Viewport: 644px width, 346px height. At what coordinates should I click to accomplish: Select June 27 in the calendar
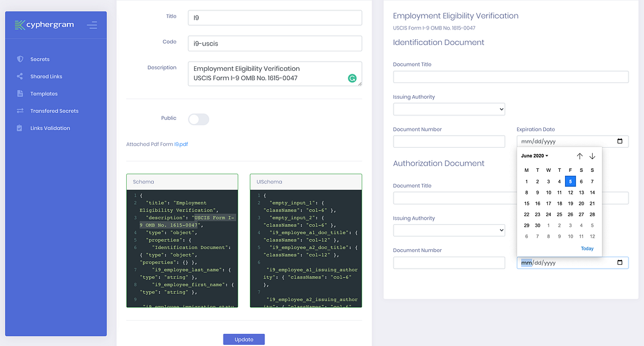click(x=581, y=215)
